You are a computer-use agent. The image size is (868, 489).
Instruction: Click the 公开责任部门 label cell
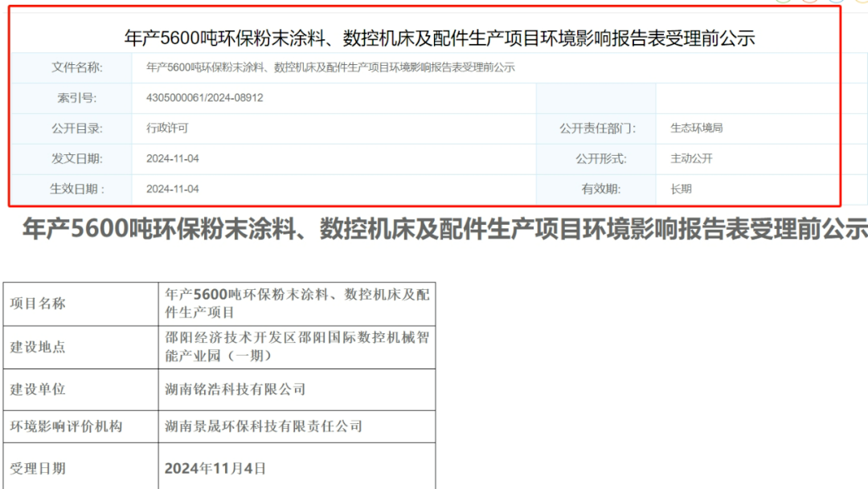click(596, 128)
